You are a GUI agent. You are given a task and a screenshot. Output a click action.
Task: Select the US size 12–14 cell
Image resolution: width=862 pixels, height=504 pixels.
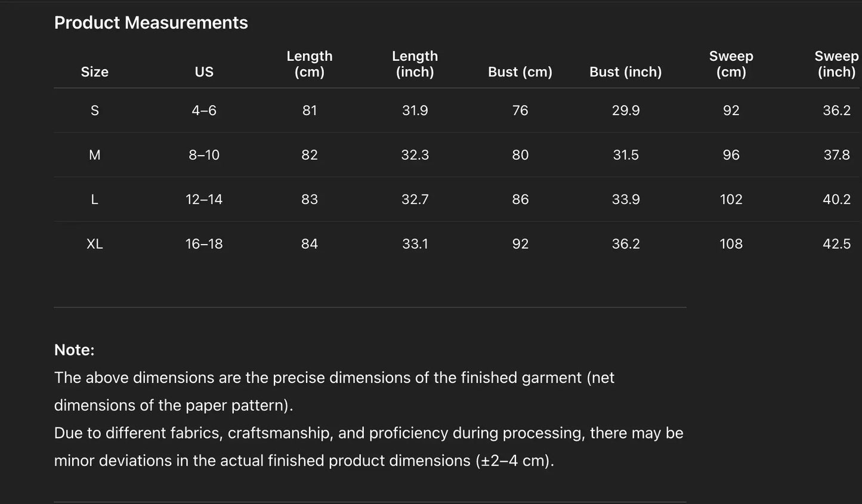(204, 199)
